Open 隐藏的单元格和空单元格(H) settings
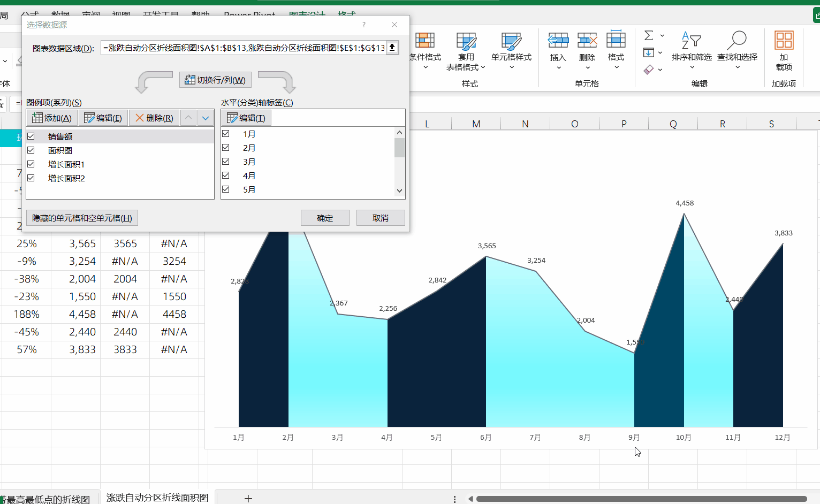 point(82,218)
